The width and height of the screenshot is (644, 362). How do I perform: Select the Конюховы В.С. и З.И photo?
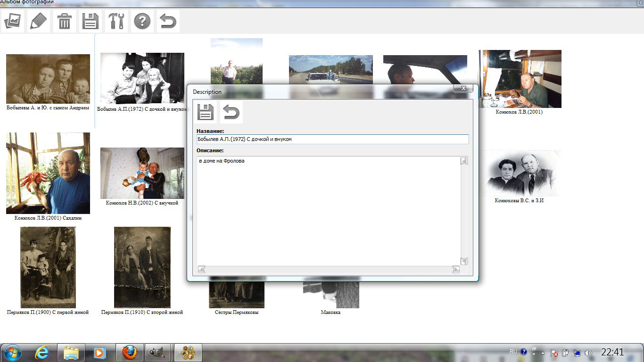point(520,173)
